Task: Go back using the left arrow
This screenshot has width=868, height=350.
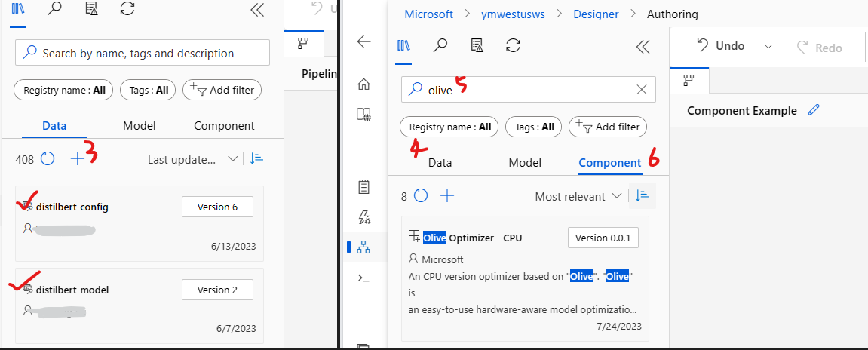Action: coord(363,41)
